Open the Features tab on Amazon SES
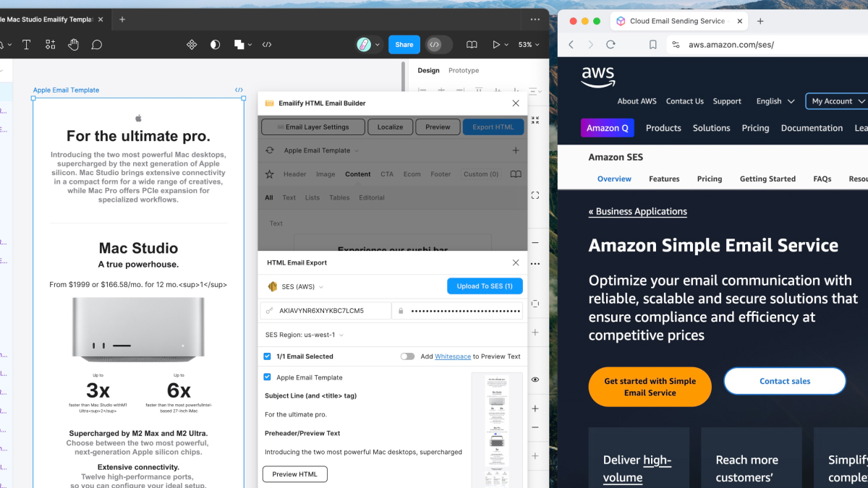 [x=664, y=179]
